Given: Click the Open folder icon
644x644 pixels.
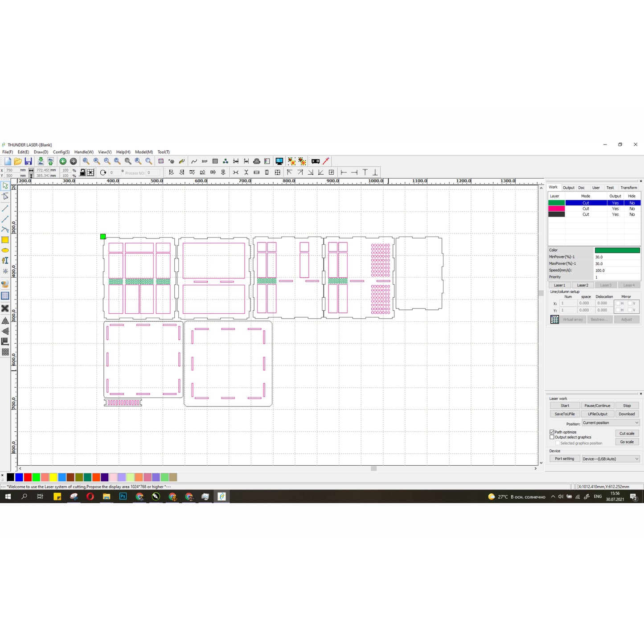Looking at the screenshot, I should [18, 161].
